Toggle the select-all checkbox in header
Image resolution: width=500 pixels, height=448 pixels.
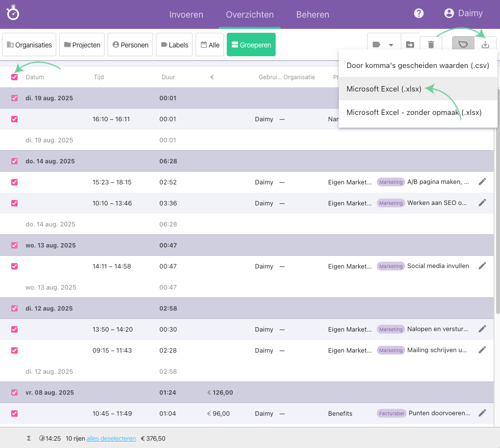coord(15,77)
